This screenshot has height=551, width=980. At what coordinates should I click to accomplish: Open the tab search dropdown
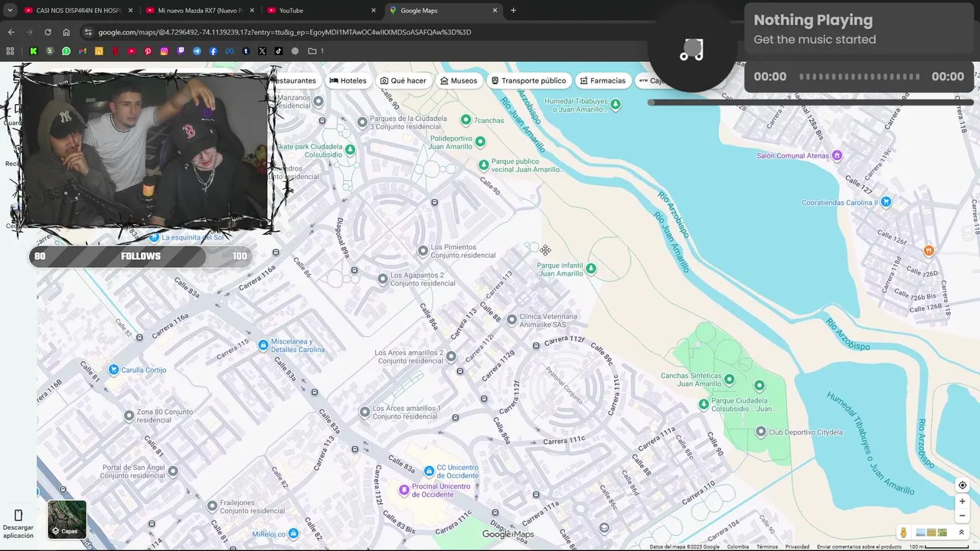pos(10,10)
